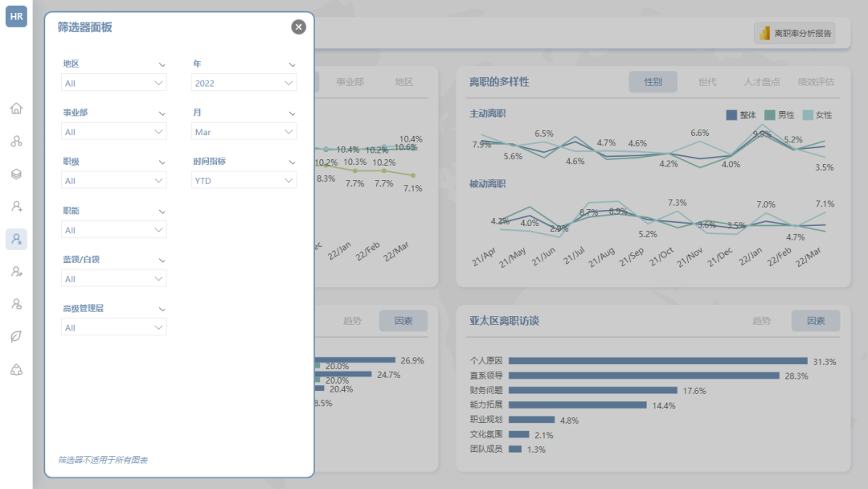This screenshot has height=489, width=868.
Task: Switch to the 世代 tab
Action: (707, 82)
